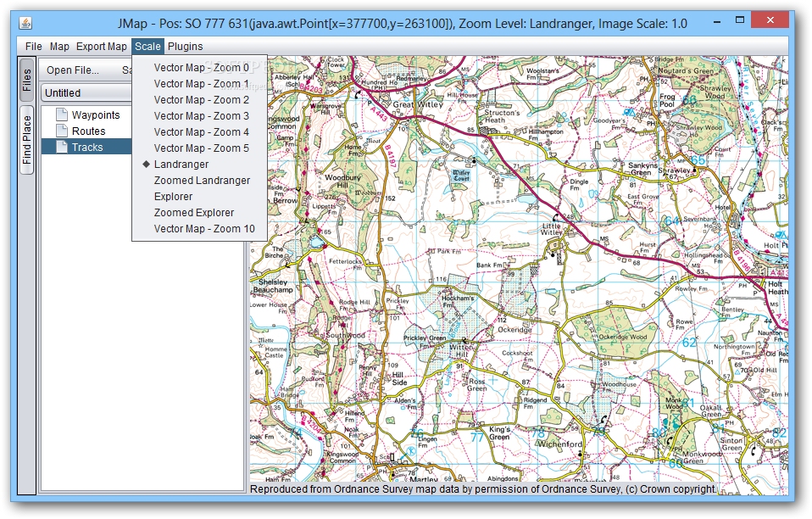The height and width of the screenshot is (519, 812).
Task: Click the Waypoints document icon
Action: pyautogui.click(x=62, y=114)
